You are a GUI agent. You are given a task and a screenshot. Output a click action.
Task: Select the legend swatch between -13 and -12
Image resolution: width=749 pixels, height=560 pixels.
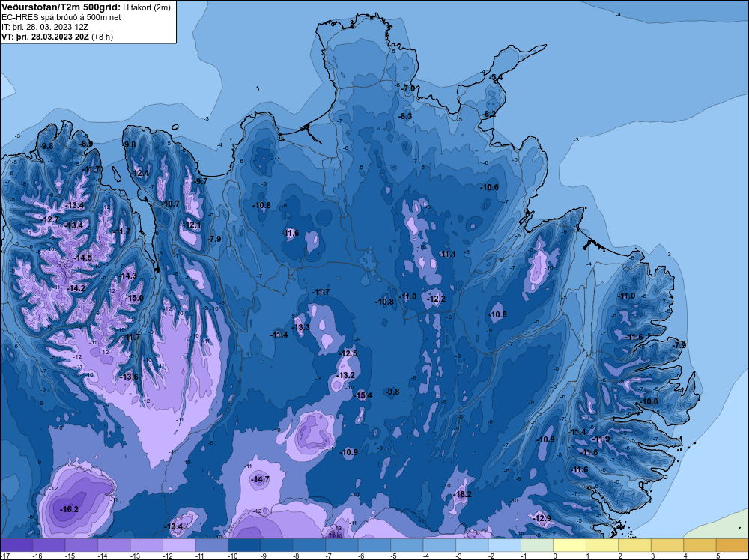[x=147, y=545]
